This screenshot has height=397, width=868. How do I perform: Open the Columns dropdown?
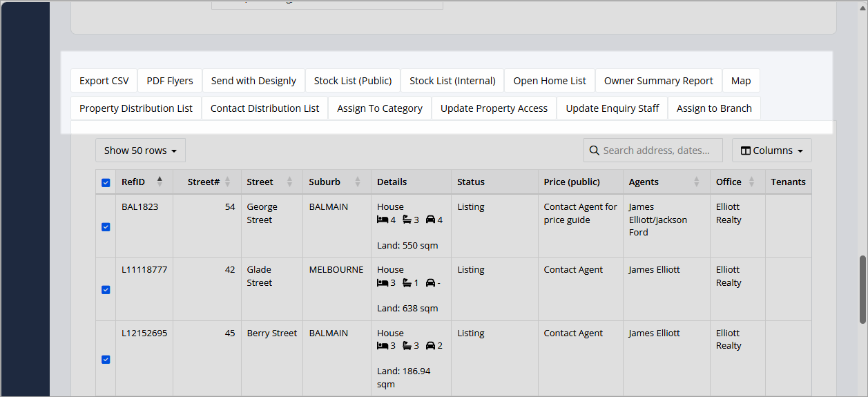[x=772, y=151]
